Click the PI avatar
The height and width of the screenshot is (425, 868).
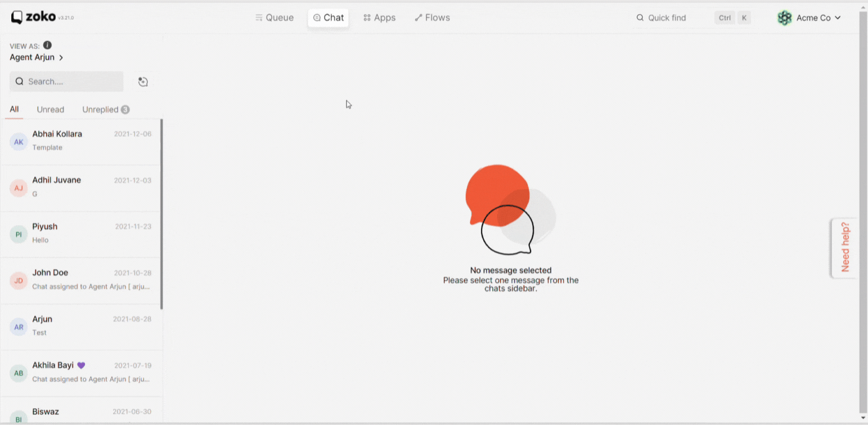tap(19, 234)
